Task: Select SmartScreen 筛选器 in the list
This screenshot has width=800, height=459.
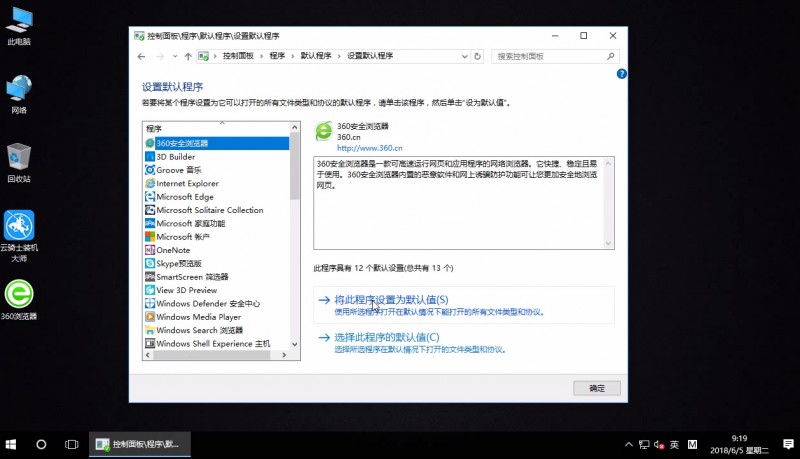Action: pos(217,276)
